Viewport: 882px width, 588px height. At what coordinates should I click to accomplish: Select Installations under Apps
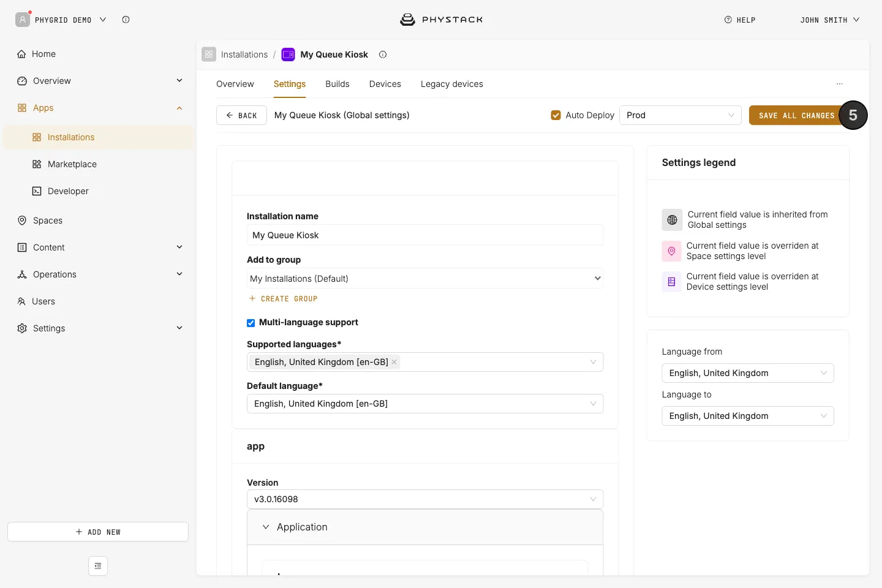98,137
